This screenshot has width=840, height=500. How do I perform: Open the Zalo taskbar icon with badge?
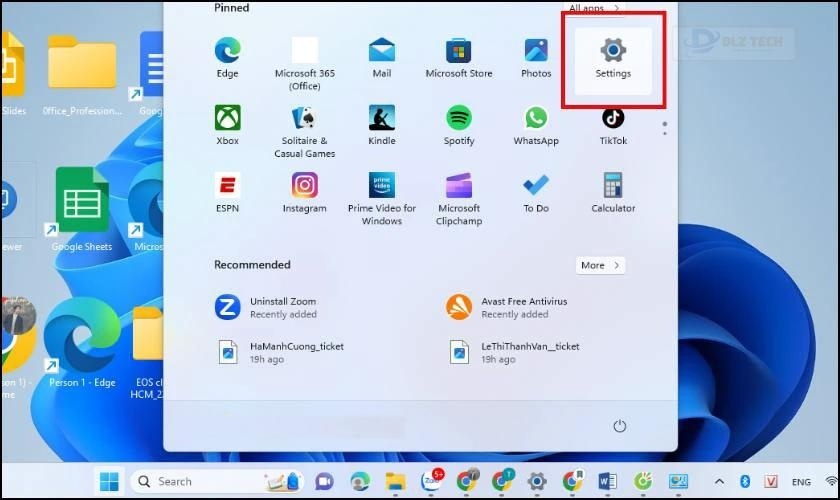coord(432,480)
